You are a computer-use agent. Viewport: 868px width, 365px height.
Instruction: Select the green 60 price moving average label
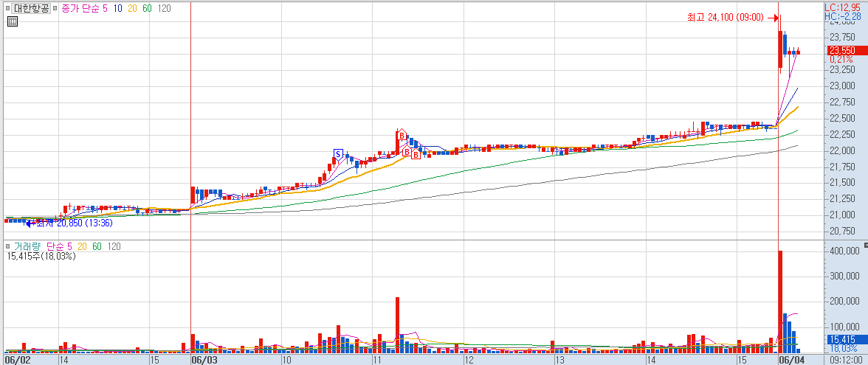point(148,8)
